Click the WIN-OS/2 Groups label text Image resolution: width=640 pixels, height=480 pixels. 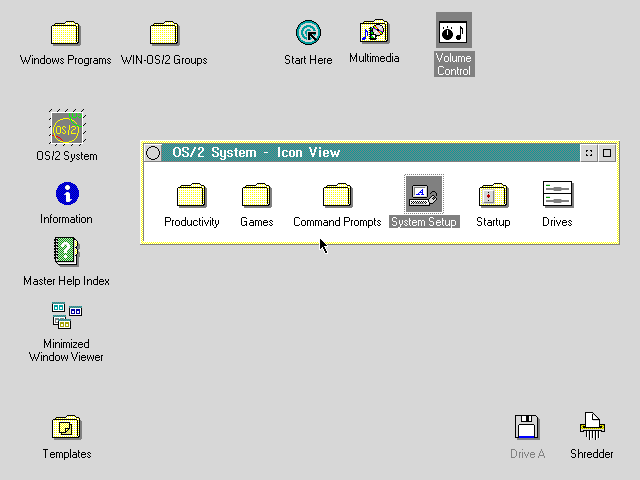pyautogui.click(x=164, y=60)
